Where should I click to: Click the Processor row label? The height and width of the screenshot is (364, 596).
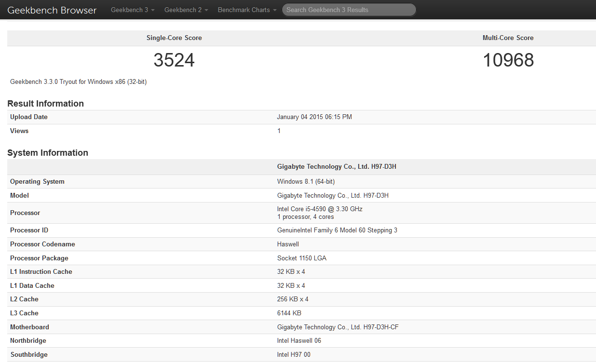click(x=25, y=213)
